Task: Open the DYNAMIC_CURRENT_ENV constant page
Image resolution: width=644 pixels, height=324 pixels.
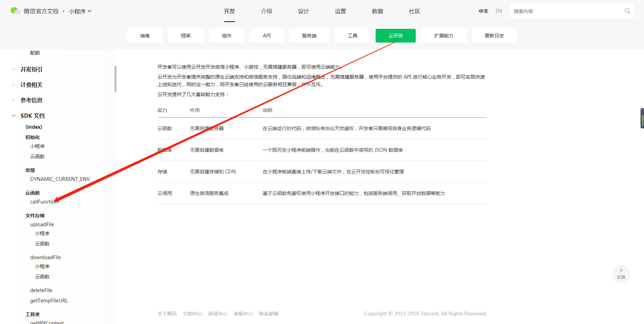Action: coord(60,179)
